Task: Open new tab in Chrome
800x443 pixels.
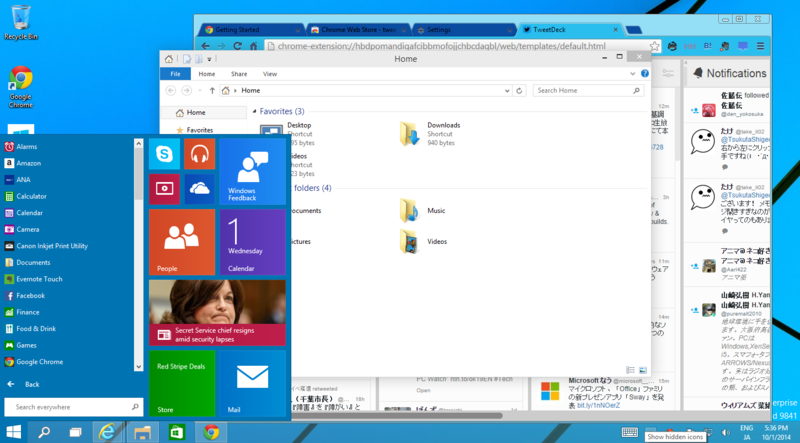Action: [x=634, y=30]
